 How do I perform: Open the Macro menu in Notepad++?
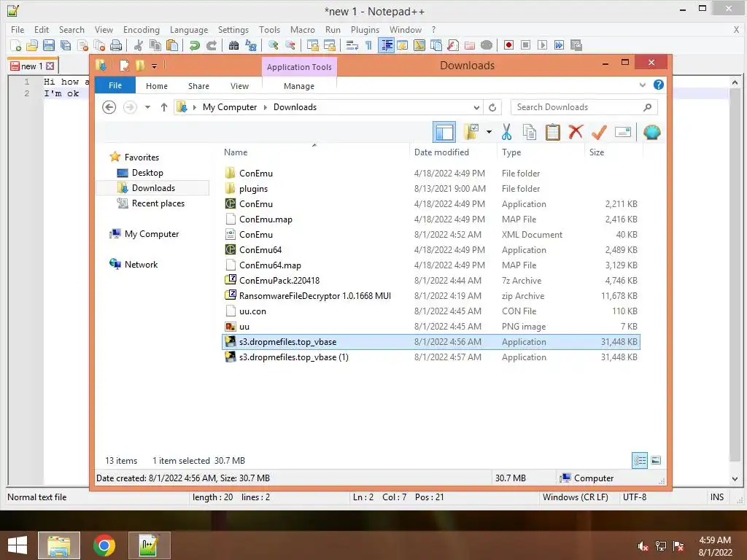pos(303,29)
